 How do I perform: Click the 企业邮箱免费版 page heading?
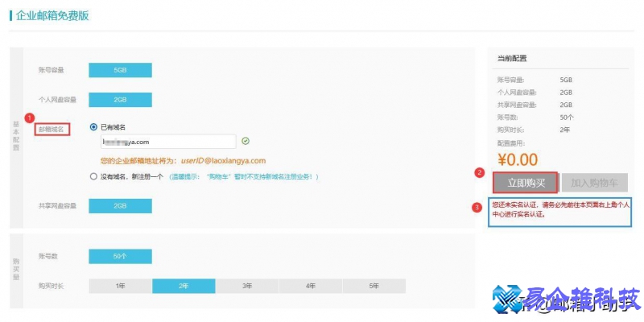(x=52, y=16)
